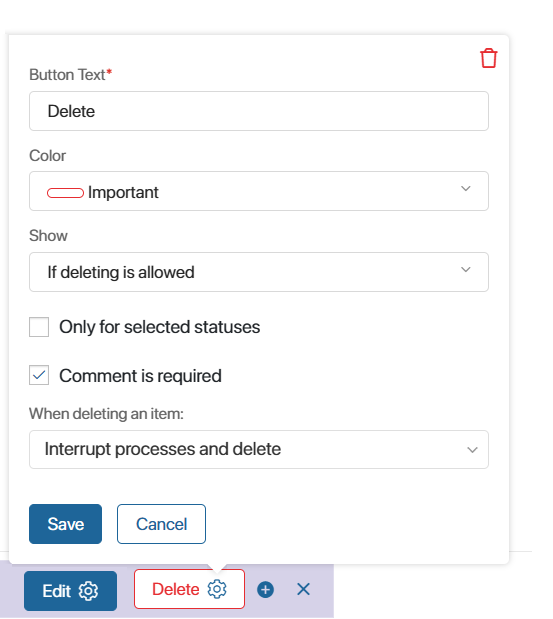Screen dimensions: 553x619
Task: Click the chevron arrow in Color field
Action: pos(466,189)
